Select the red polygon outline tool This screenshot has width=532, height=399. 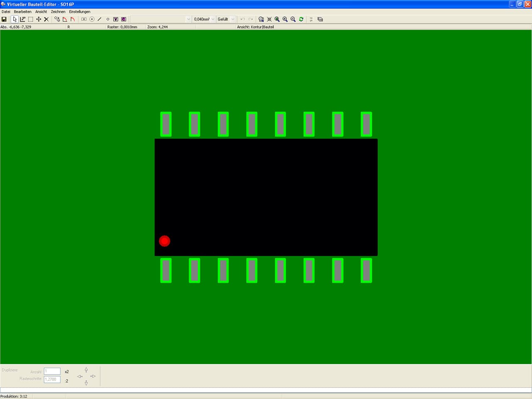click(x=65, y=19)
